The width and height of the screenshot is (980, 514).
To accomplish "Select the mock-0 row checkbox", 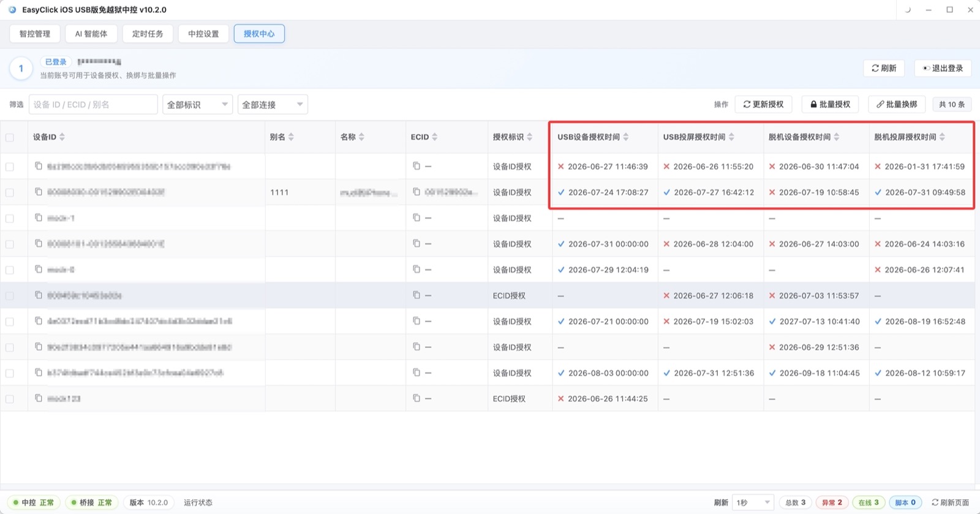I will click(x=10, y=270).
